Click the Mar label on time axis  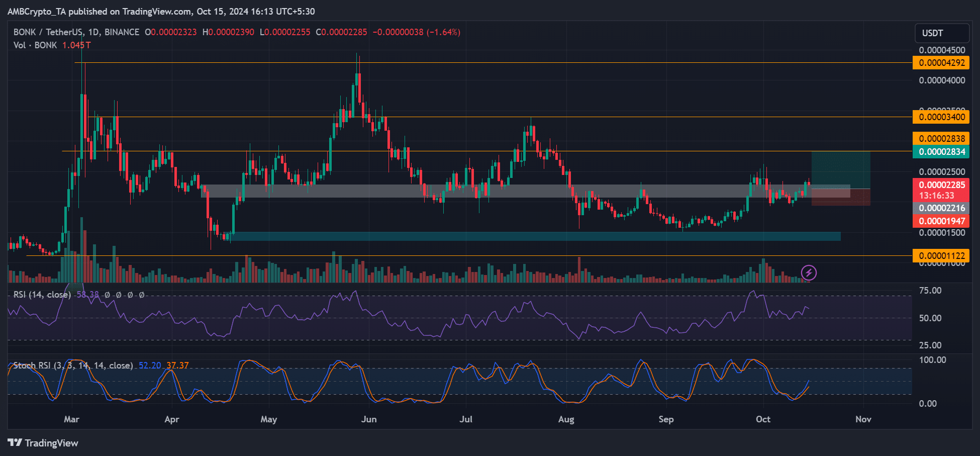tap(71, 419)
